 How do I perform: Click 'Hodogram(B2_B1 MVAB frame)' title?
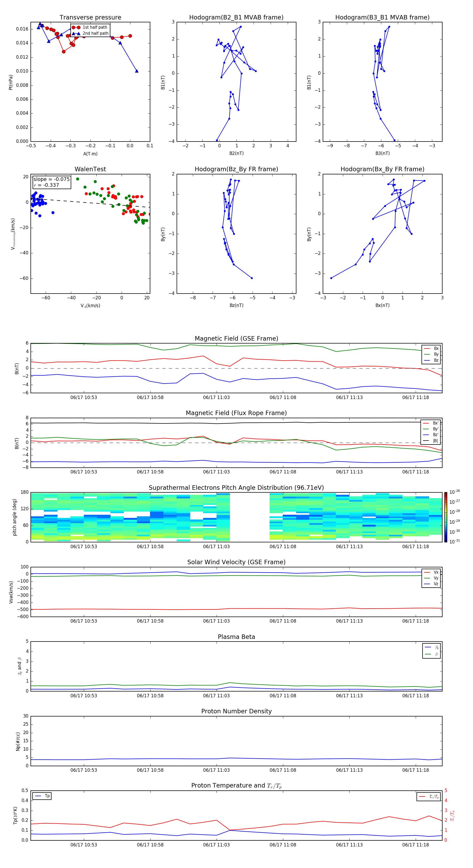pyautogui.click(x=236, y=17)
